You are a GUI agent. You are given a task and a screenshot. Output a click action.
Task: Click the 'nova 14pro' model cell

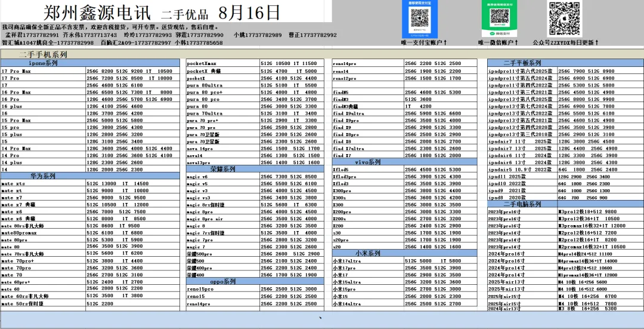click(x=223, y=148)
